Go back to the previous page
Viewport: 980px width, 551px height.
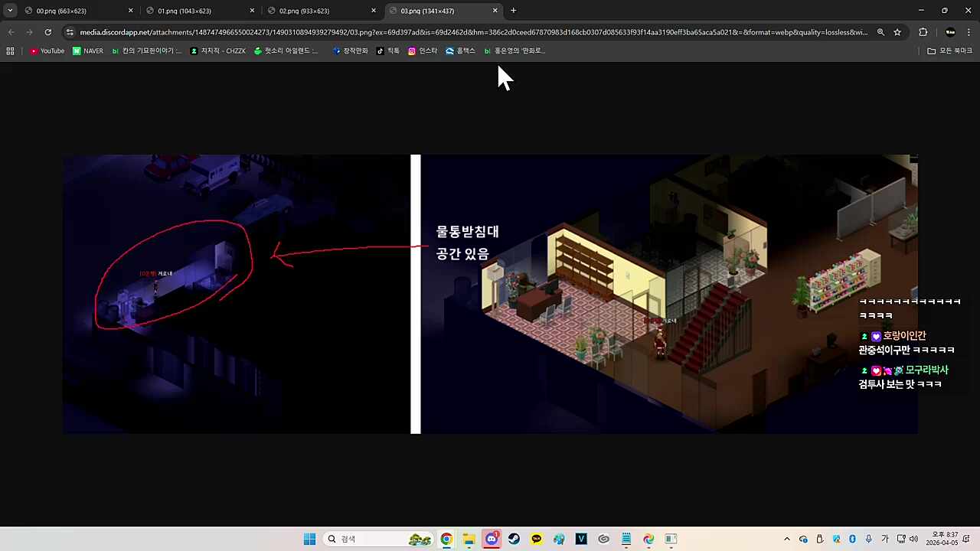tap(11, 32)
